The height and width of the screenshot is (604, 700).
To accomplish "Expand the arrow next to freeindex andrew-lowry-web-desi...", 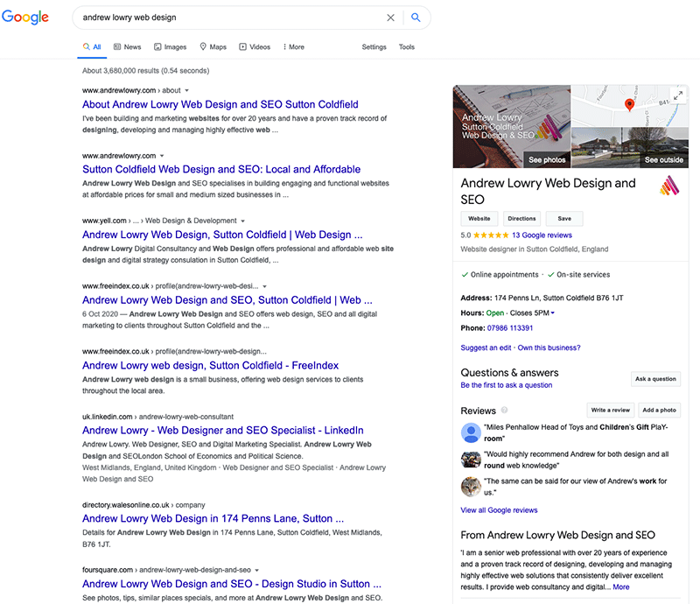I will point(265,286).
